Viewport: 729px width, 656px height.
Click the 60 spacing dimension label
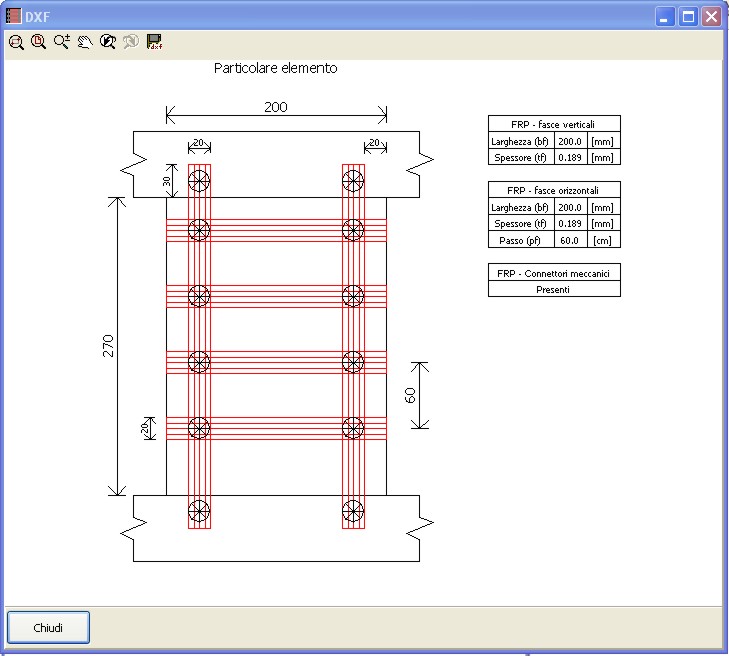tap(410, 396)
